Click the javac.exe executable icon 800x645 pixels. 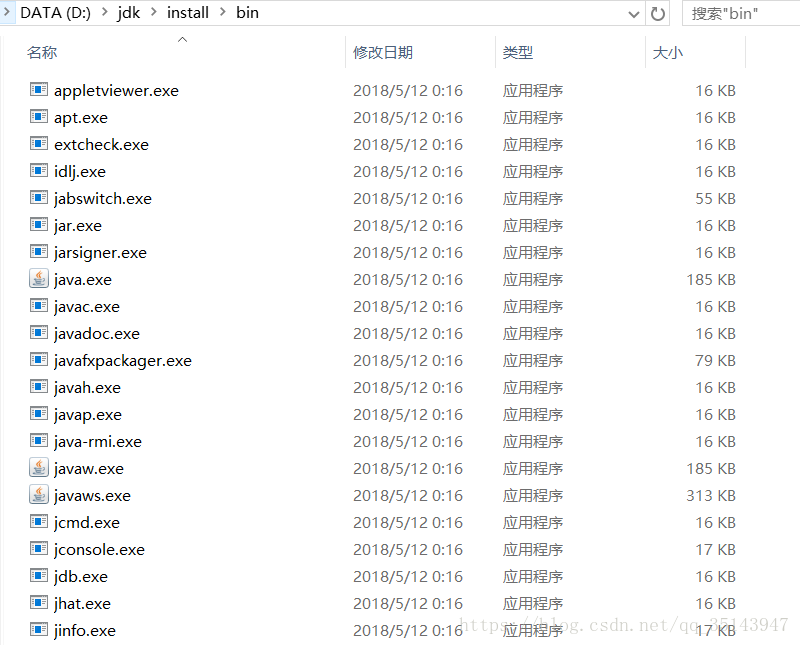point(38,306)
